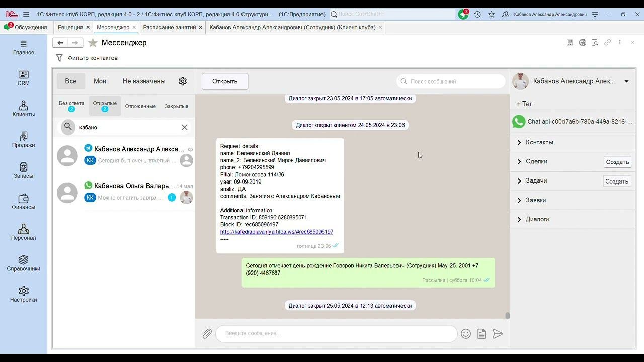This screenshot has width=644, height=362.
Task: Click the print preview icon
Action: point(595,43)
